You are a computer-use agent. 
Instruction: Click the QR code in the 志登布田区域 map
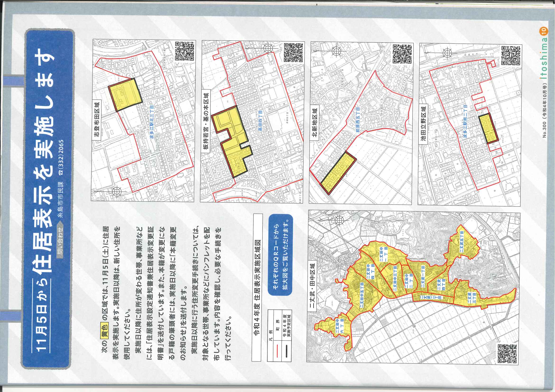(x=185, y=51)
